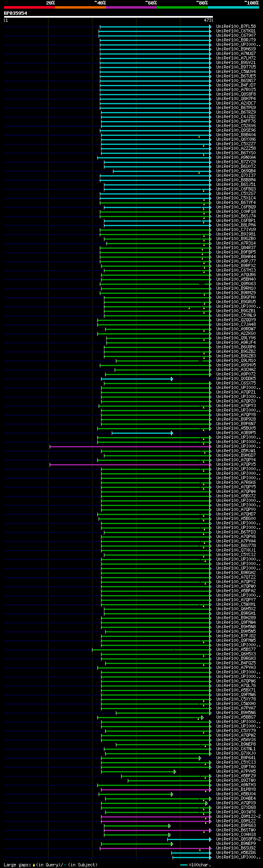Click hit label UniRef100_Q5MJW1
The width and height of the screenshot is (263, 868).
tap(236, 451)
